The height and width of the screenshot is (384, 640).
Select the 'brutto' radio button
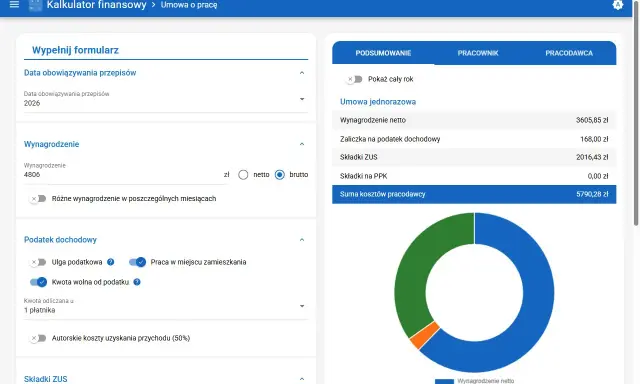click(x=280, y=175)
